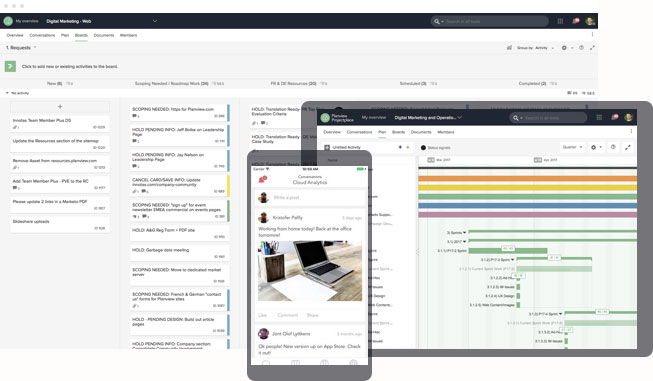Image resolution: width=653 pixels, height=381 pixels.
Task: Collapse the No activity swimlane
Action: (x=7, y=93)
